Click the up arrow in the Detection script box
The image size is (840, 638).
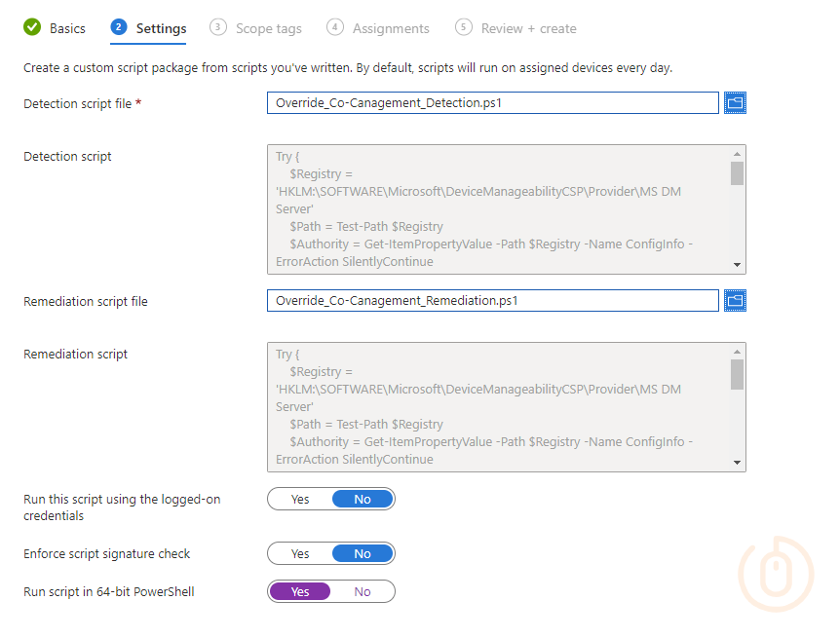tap(737, 154)
